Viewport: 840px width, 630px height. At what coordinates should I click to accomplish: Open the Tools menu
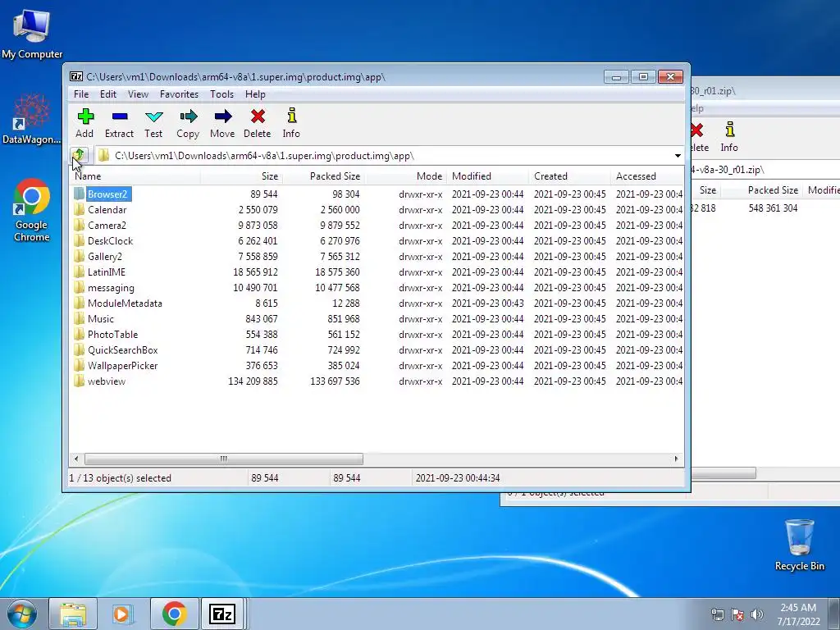pos(221,94)
